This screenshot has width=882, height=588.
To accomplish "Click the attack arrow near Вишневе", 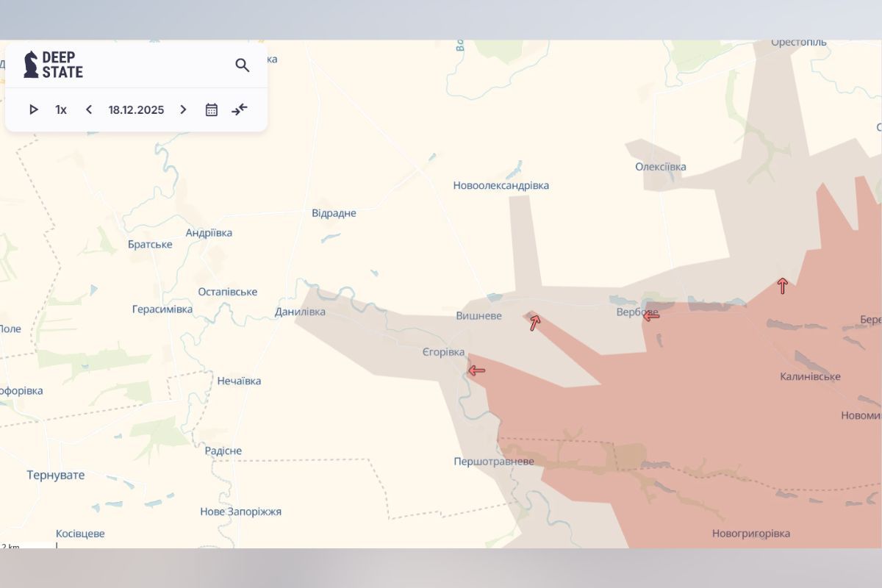I will [x=535, y=322].
